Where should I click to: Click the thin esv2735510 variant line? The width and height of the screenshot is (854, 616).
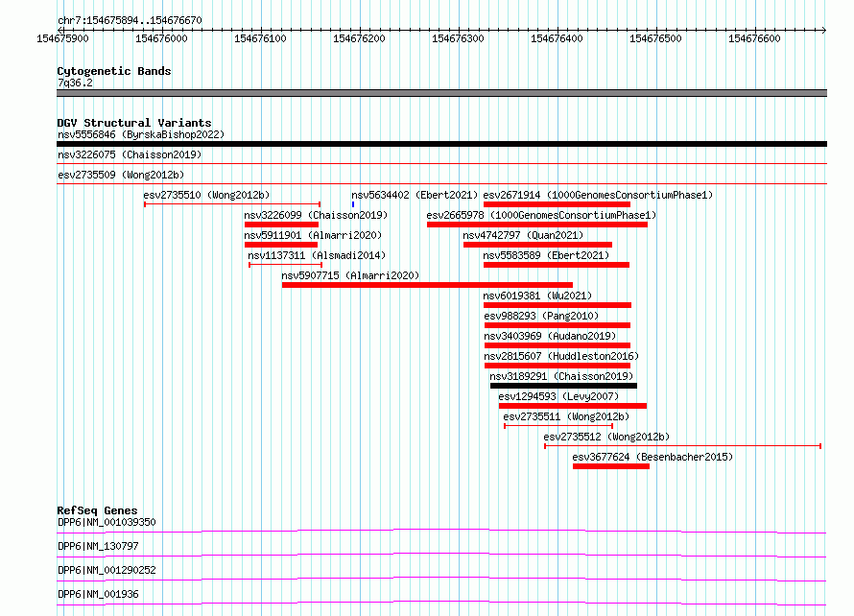coord(232,204)
